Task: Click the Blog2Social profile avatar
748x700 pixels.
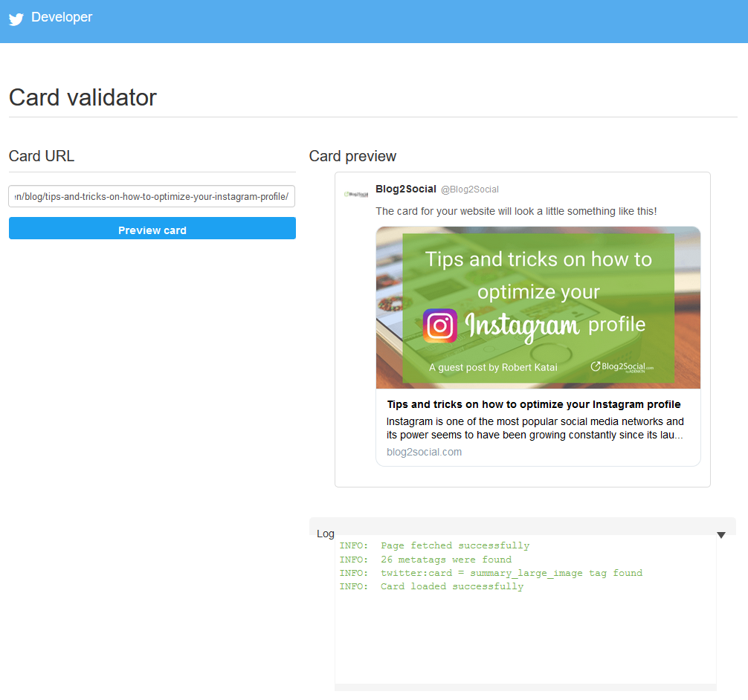Action: coord(356,194)
